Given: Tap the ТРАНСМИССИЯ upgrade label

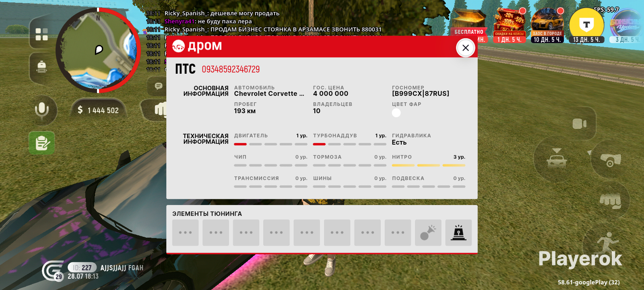Looking at the screenshot, I should (x=256, y=178).
